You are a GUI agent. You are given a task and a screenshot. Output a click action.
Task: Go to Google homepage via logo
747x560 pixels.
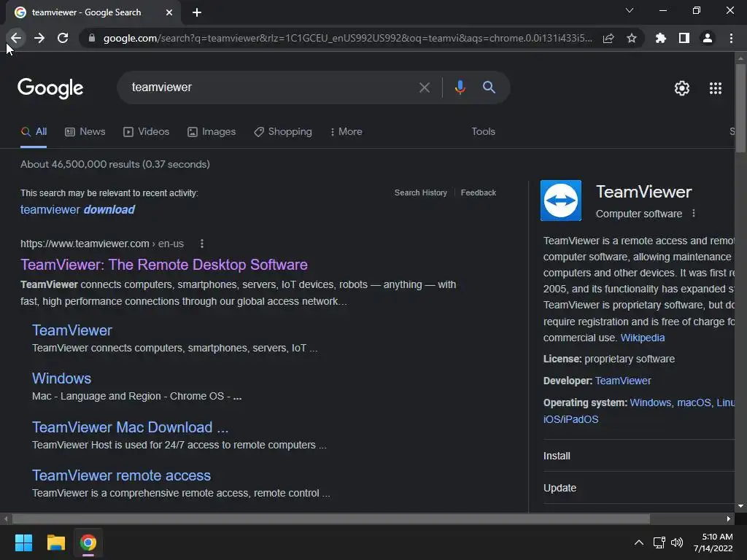(x=50, y=88)
